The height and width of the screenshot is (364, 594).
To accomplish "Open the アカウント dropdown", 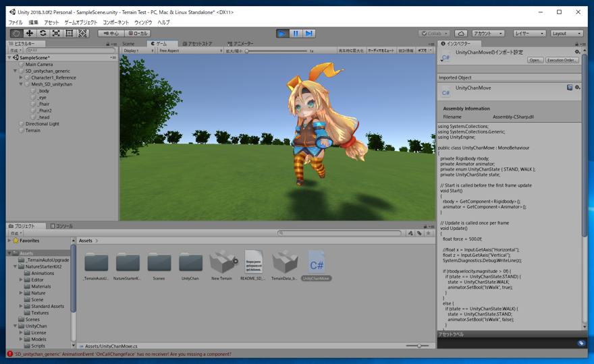I will (x=488, y=33).
